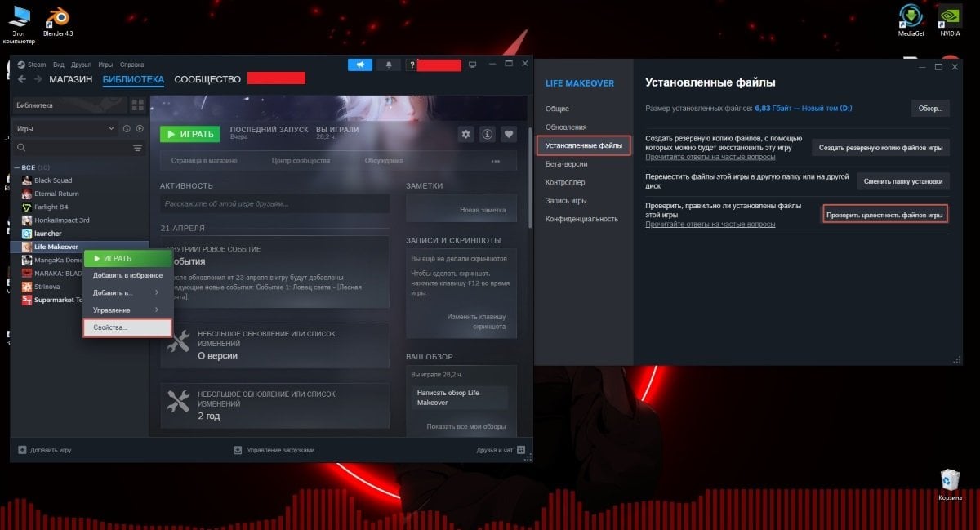Click the Обзор... button

[x=931, y=108]
